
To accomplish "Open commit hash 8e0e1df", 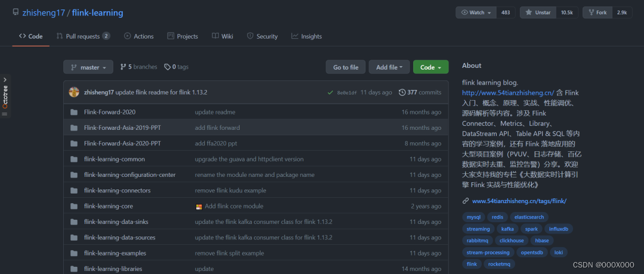I will (347, 93).
